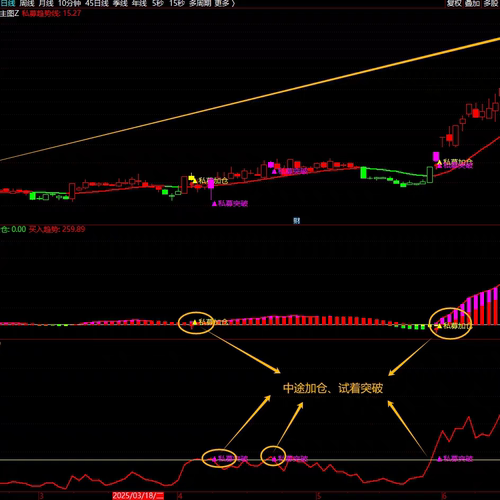The height and width of the screenshot is (500, 500).
Task: Open the 复权 adjustment dropdown
Action: pos(454,3)
